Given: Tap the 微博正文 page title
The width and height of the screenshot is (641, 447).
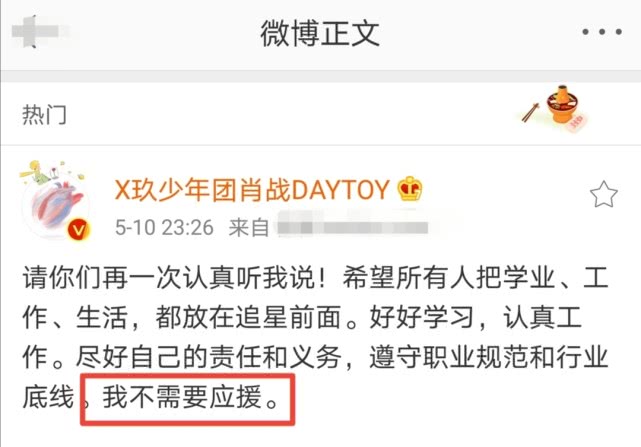Looking at the screenshot, I should pos(320,34).
